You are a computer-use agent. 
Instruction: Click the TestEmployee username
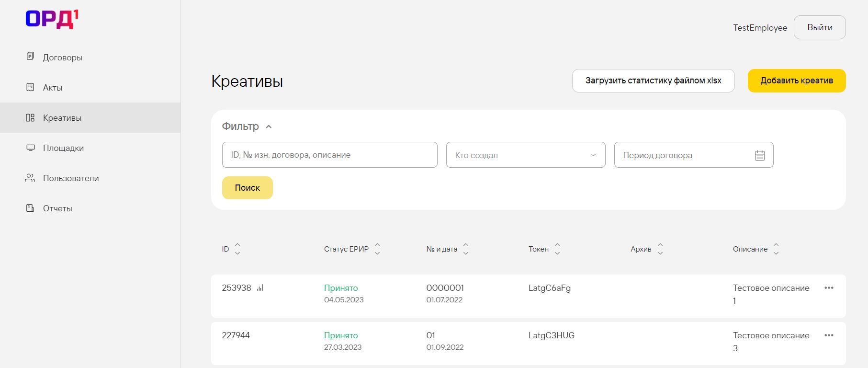[x=760, y=28]
